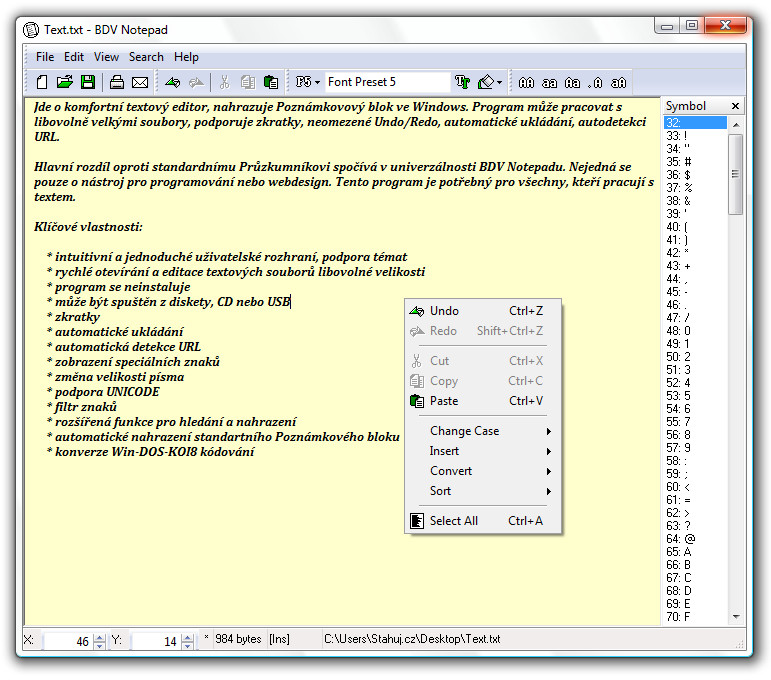Apply title case with the Aa icon

click(572, 83)
